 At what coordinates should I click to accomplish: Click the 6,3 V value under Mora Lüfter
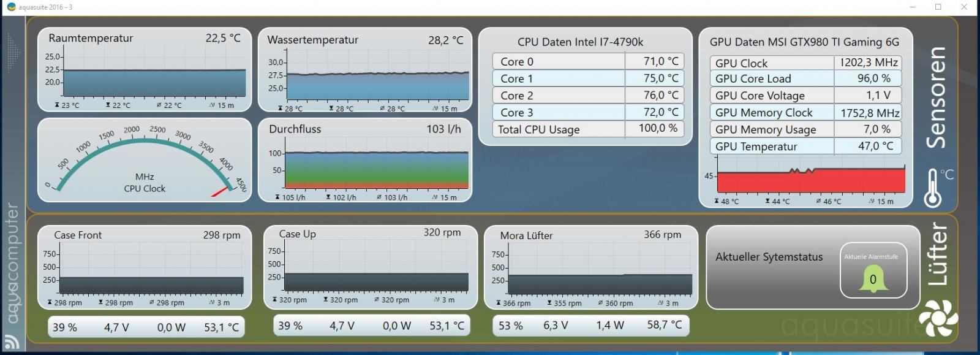556,326
